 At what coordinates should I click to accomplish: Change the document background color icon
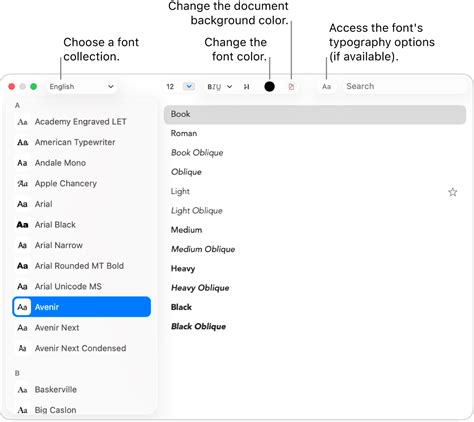pyautogui.click(x=291, y=87)
